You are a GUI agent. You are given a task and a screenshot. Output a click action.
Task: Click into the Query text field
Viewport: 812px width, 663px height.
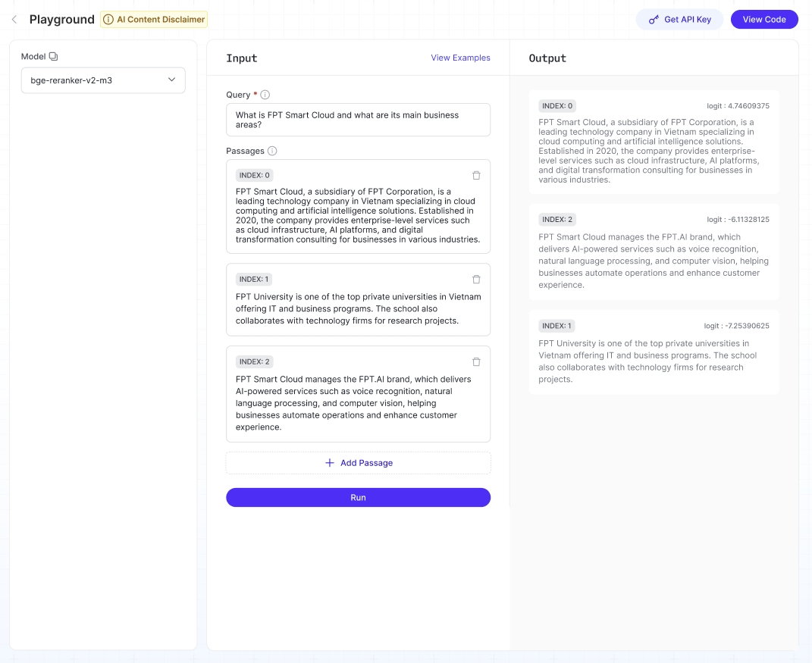click(358, 120)
